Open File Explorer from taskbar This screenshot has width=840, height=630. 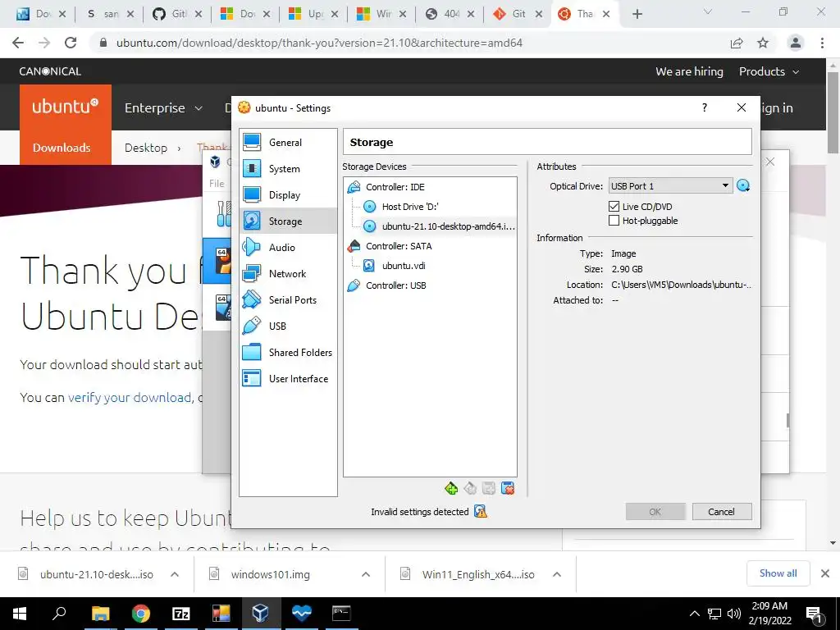(x=100, y=614)
